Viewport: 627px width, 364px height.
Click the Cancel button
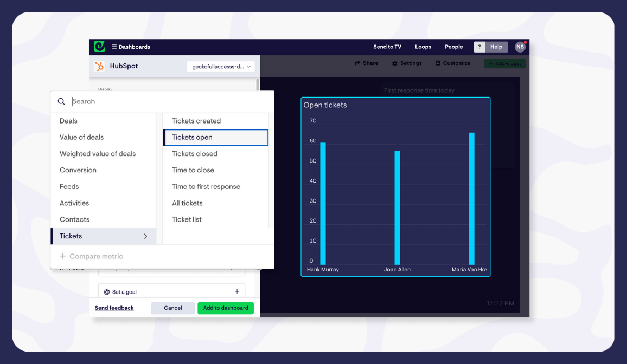point(172,308)
